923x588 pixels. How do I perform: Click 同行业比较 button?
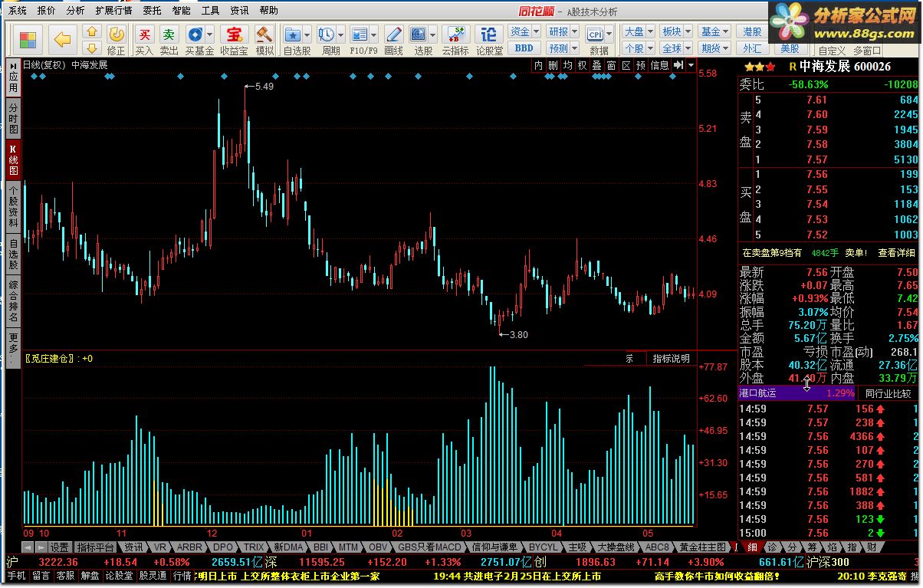pyautogui.click(x=889, y=393)
